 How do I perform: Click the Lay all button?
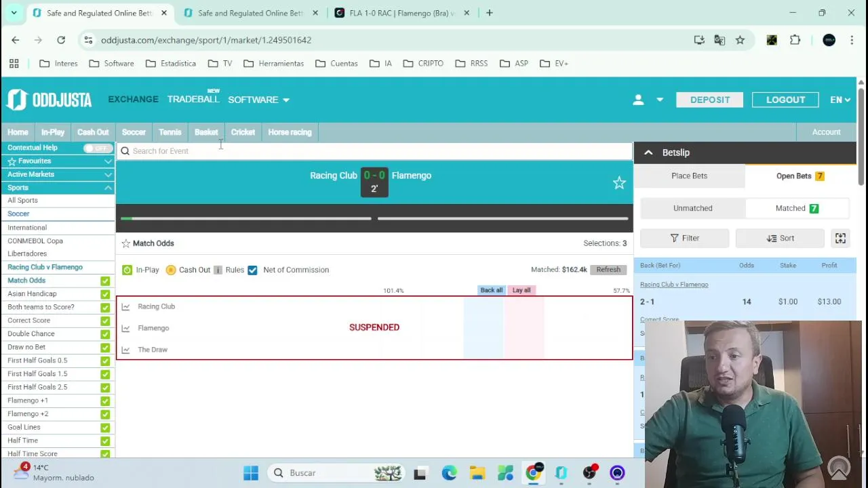[x=521, y=290]
